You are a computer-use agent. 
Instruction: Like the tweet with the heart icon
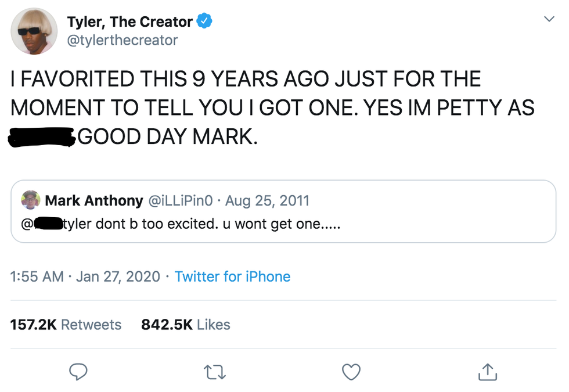351,372
